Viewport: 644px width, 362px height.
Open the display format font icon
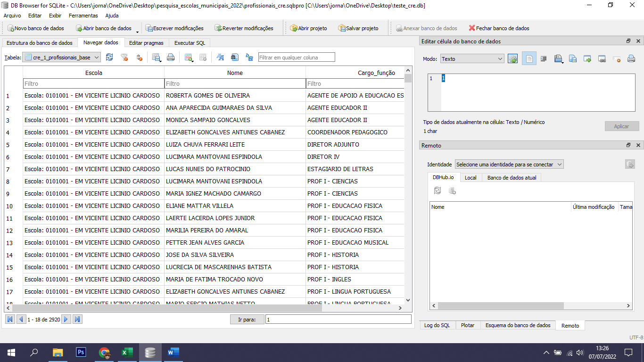click(x=220, y=57)
